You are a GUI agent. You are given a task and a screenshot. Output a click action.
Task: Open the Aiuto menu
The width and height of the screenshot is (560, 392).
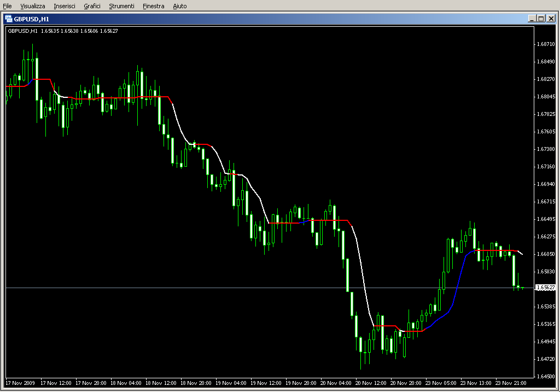[179, 6]
